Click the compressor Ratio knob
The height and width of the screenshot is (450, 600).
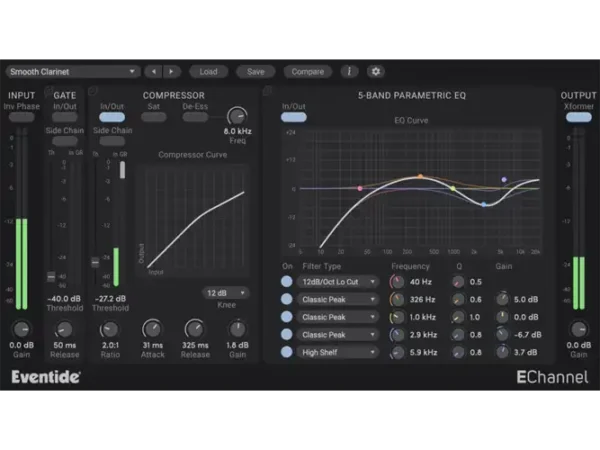109,329
